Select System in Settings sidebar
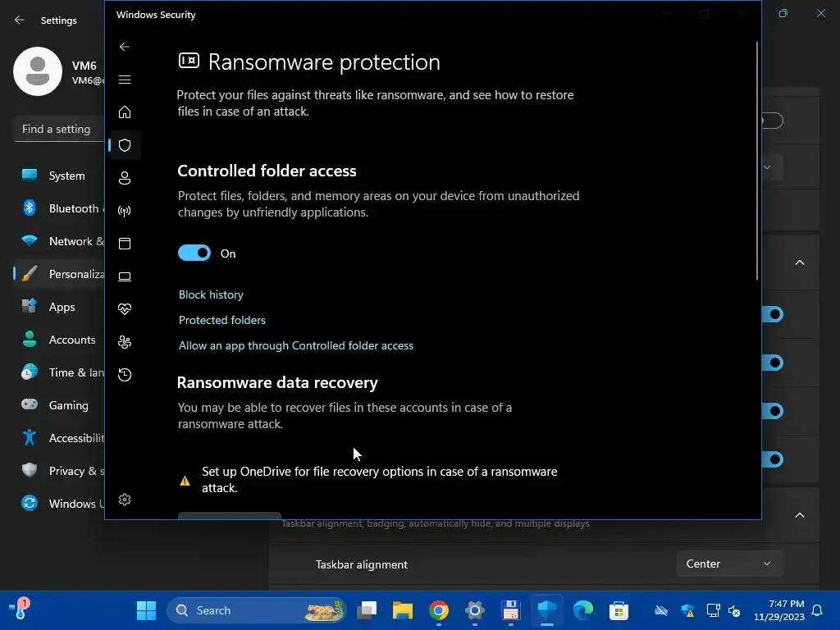 pos(59,176)
